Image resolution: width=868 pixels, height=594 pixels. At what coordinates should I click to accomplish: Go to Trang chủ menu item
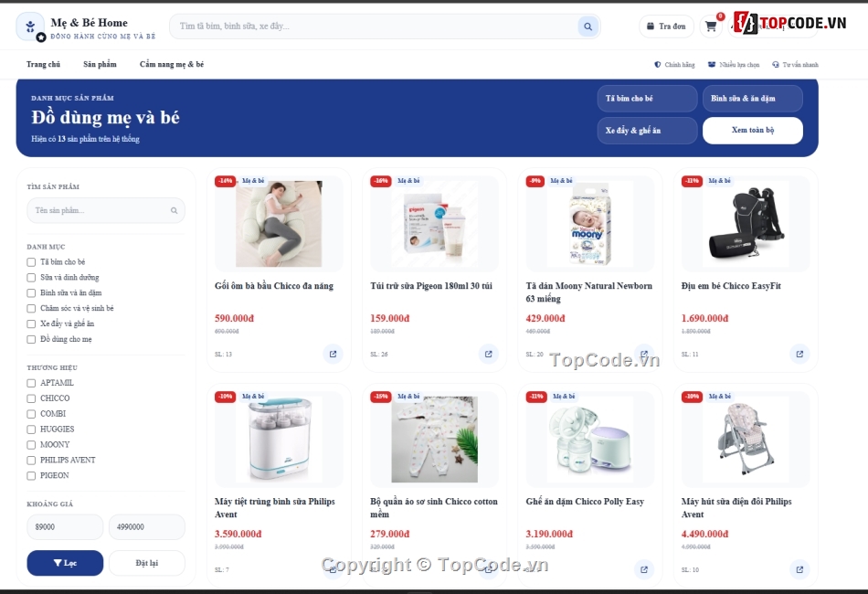coord(43,64)
